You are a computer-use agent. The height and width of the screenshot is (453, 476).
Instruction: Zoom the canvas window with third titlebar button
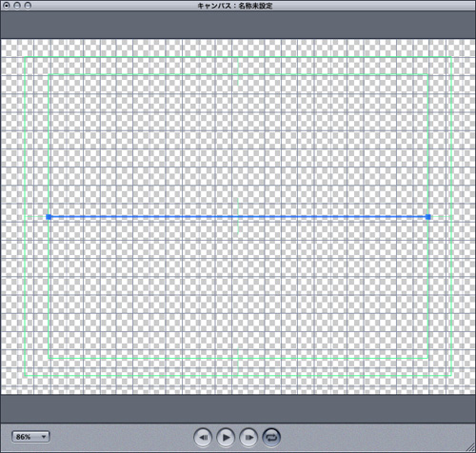pyautogui.click(x=28, y=6)
